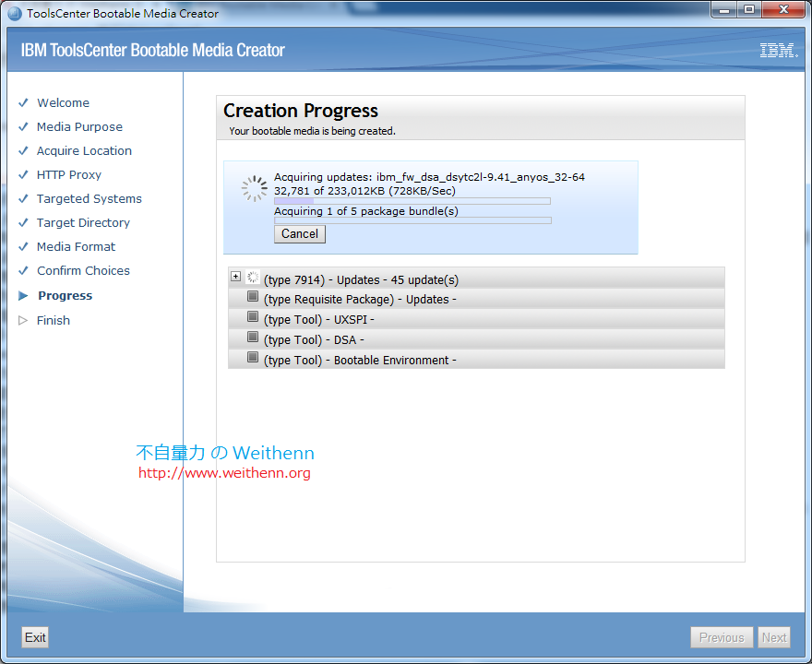Click the Exit button
This screenshot has width=812, height=664.
tap(35, 637)
